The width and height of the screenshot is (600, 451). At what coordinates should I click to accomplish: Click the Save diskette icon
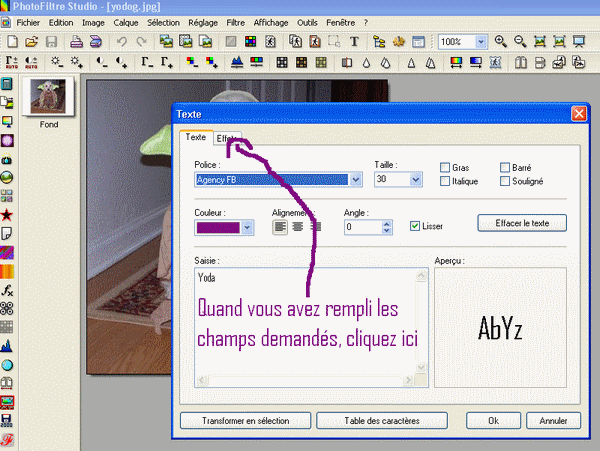51,41
